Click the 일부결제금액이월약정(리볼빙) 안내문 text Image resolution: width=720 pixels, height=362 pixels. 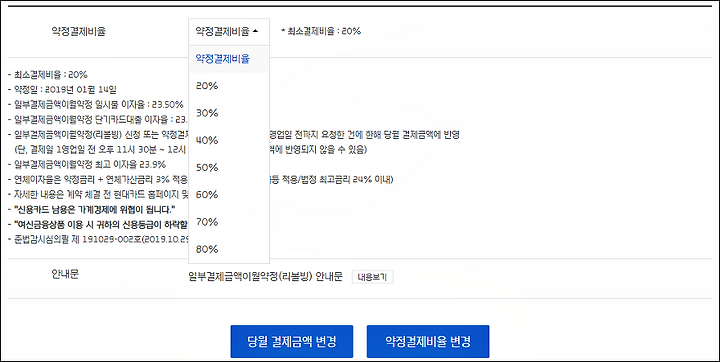click(265, 277)
